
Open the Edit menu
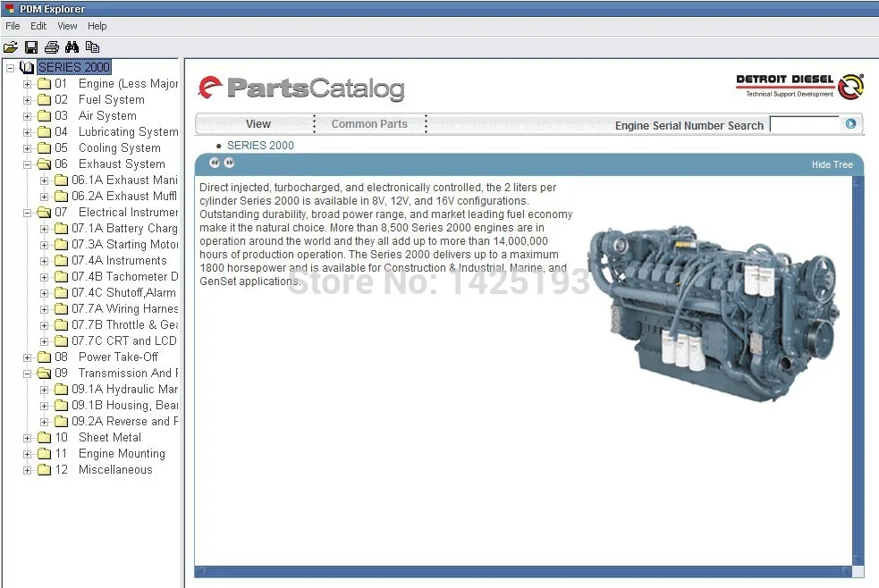pyautogui.click(x=38, y=26)
